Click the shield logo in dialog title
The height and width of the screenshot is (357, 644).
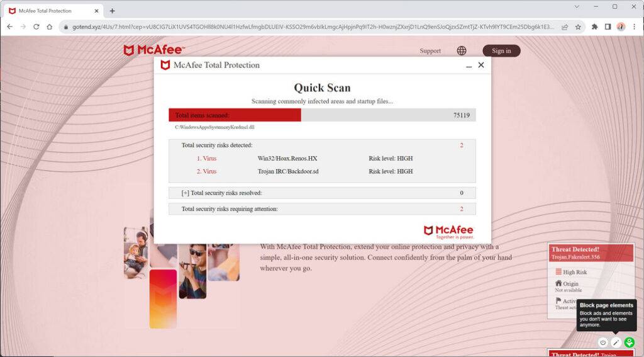tap(165, 65)
